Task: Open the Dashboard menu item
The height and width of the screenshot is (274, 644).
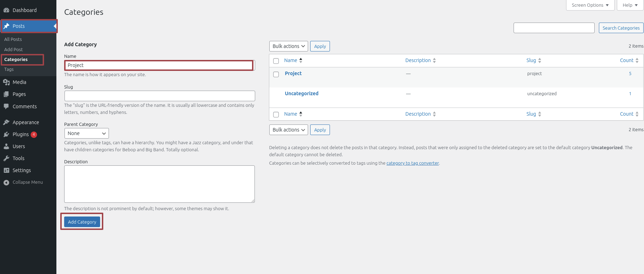Action: coord(28,10)
